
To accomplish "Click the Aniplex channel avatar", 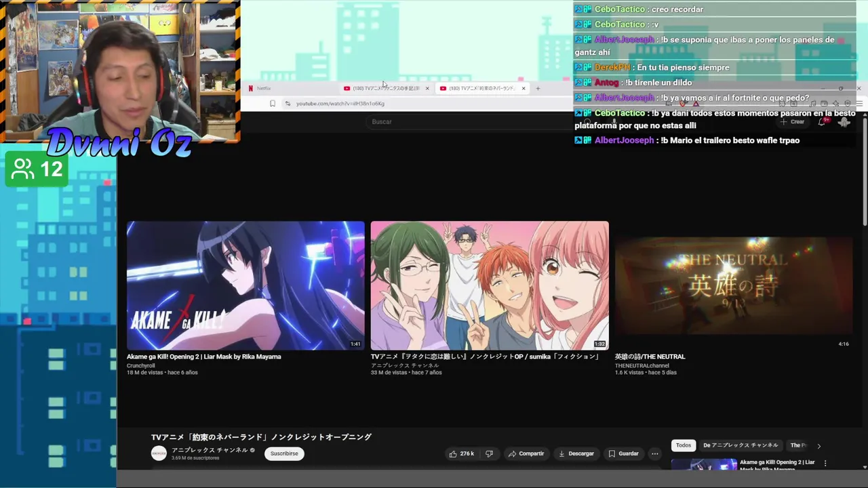I will pos(159,453).
